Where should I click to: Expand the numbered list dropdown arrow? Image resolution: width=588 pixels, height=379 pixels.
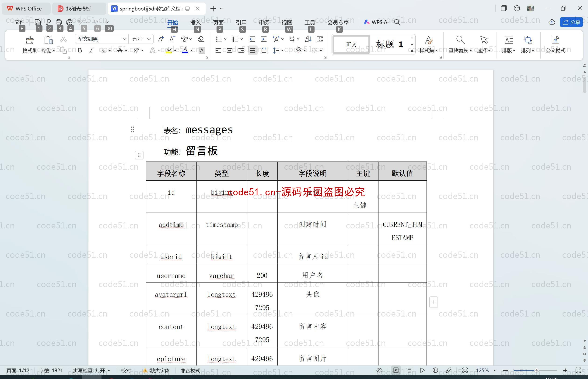(242, 39)
